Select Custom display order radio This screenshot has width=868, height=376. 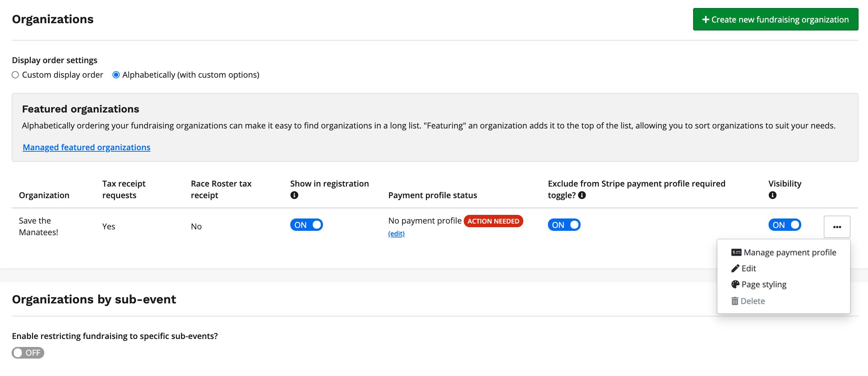[15, 75]
